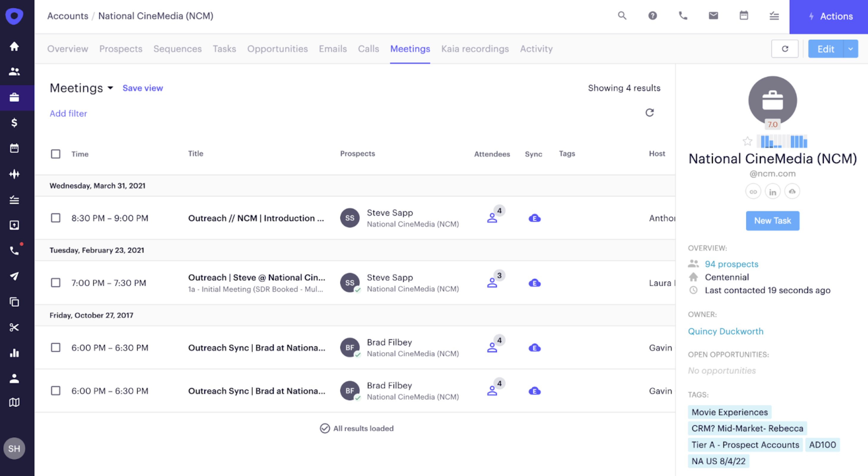Expand the Meetings view dropdown
The width and height of the screenshot is (868, 476).
(x=110, y=88)
